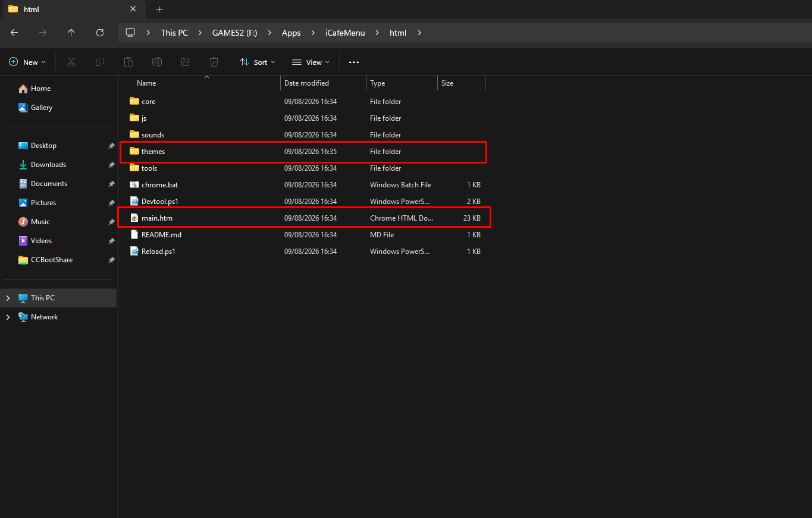Viewport: 812px width, 518px height.
Task: Select the sounds folder icon
Action: click(134, 135)
